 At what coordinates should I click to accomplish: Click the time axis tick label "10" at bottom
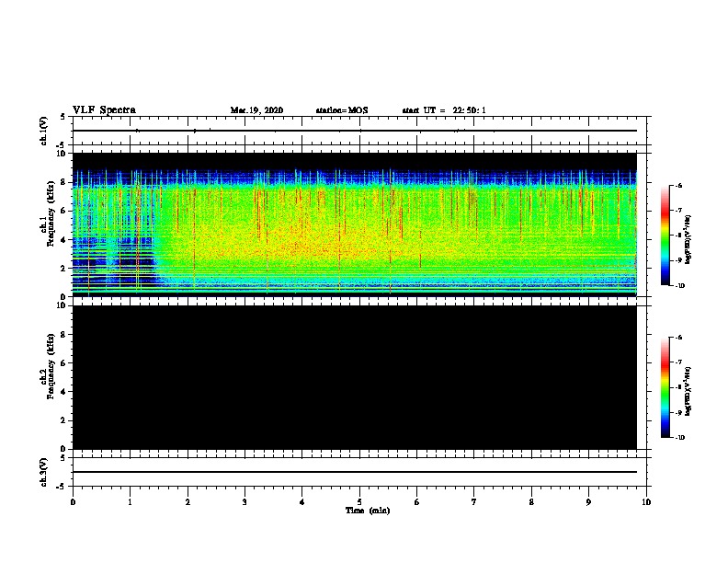(646, 501)
